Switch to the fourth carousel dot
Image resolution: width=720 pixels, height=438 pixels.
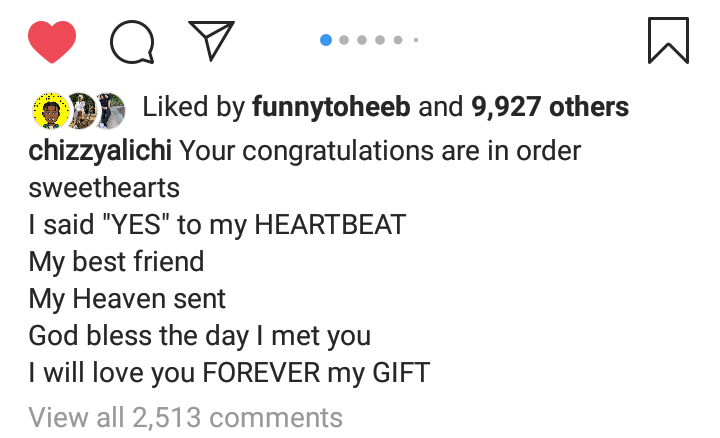pos(381,40)
